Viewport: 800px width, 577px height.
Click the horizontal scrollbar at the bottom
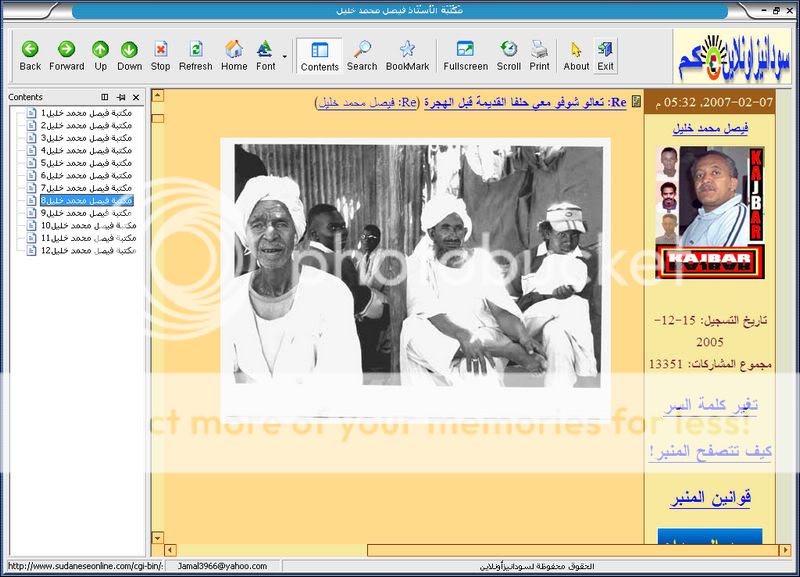(400, 550)
